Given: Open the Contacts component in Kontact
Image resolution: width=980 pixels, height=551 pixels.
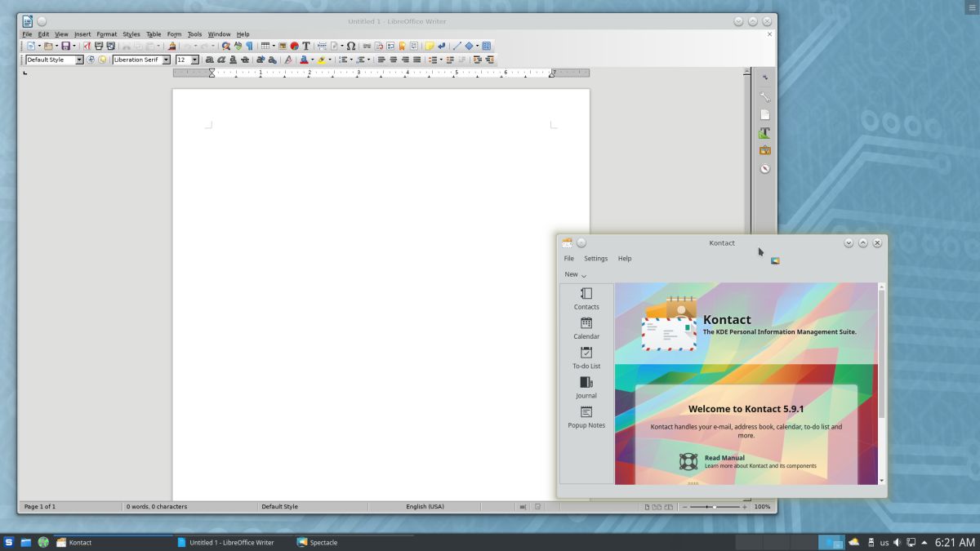Looking at the screenshot, I should coord(586,300).
